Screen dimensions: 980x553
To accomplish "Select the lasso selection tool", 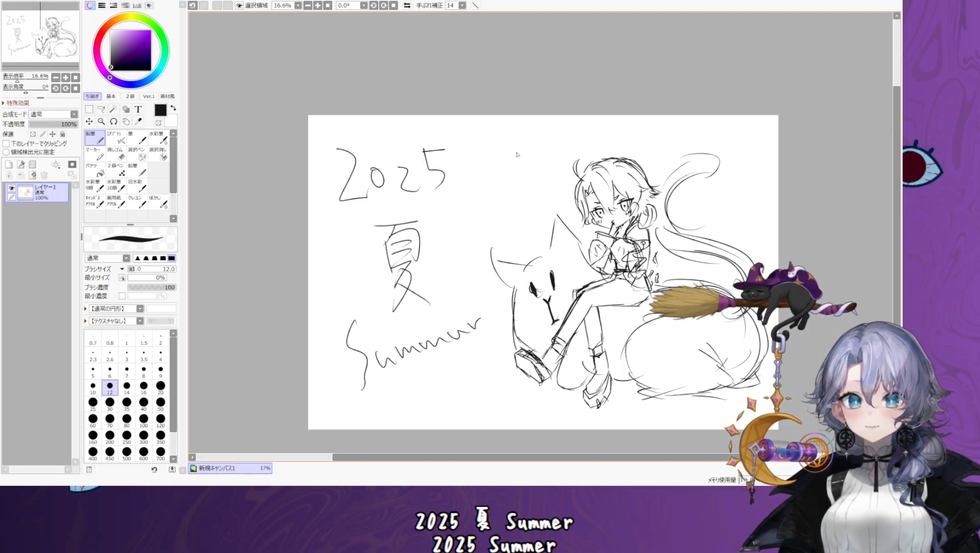I will coord(101,109).
